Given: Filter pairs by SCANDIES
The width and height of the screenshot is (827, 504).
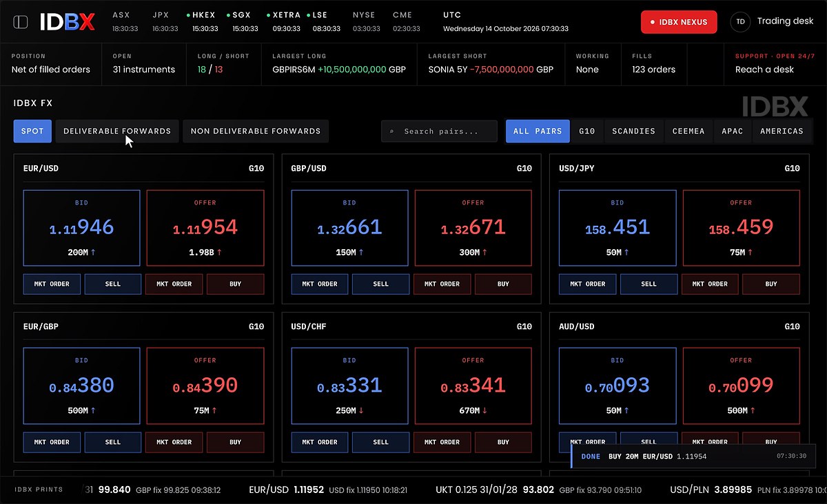Looking at the screenshot, I should (x=633, y=131).
